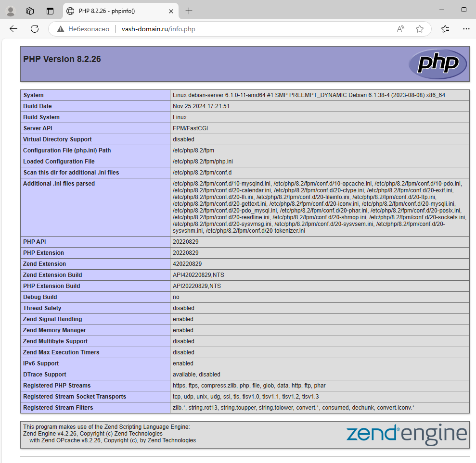Select the Zend Extension value 420220829
Screen dimensions: 476x463
[x=187, y=264]
